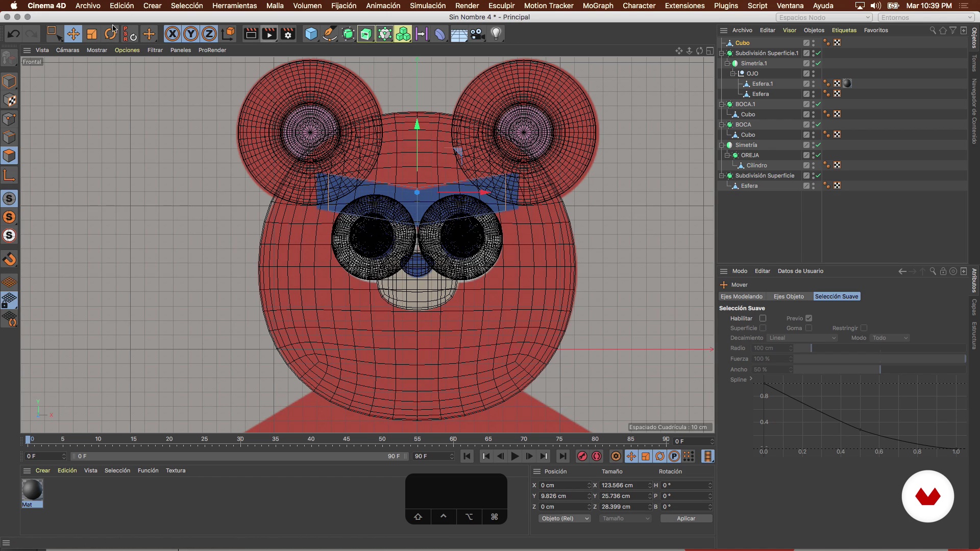Click the back arrow in Attributes manager
This screenshot has width=980, height=551.
(x=902, y=271)
